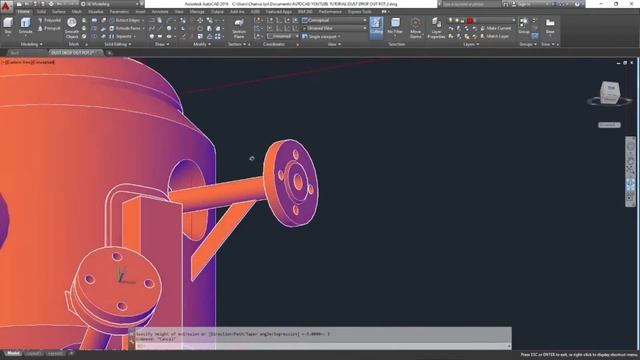Click the ViewCube in the viewport
This screenshot has width=640, height=360.
click(610, 92)
